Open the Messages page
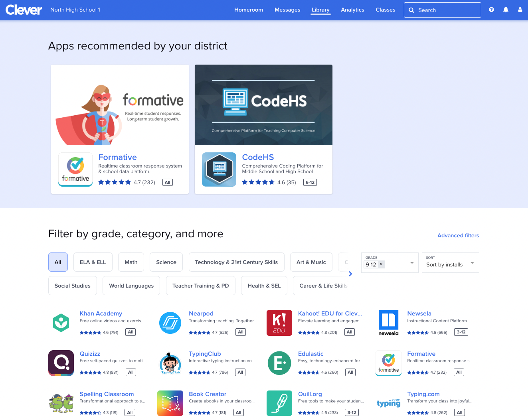 [287, 10]
